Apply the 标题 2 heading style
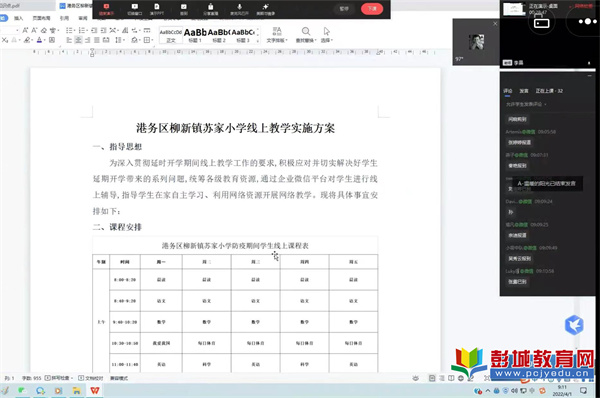Viewport: 600px width, 398px height. point(219,35)
